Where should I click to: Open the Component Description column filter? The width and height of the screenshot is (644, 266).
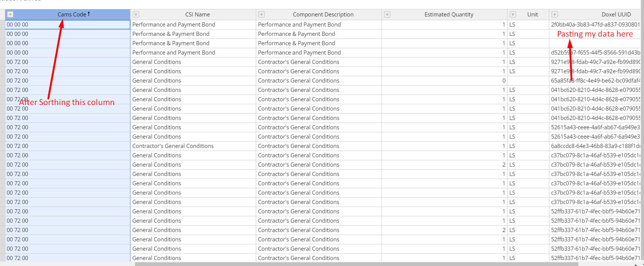click(262, 15)
